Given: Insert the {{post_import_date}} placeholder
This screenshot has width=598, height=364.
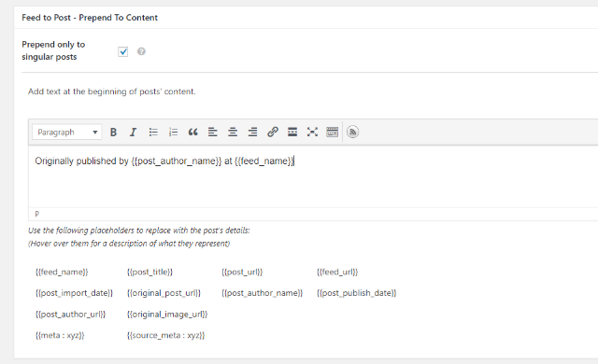Looking at the screenshot, I should point(75,293).
